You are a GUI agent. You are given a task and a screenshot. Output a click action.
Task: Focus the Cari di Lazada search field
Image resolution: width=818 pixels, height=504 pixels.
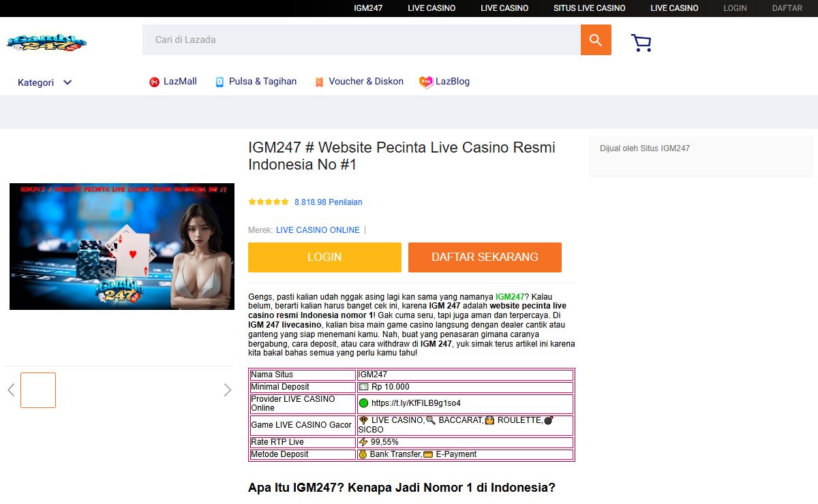(x=361, y=40)
